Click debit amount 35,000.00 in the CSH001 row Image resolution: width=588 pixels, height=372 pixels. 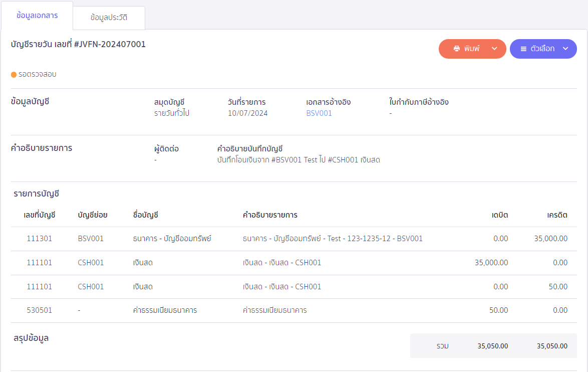click(x=491, y=263)
